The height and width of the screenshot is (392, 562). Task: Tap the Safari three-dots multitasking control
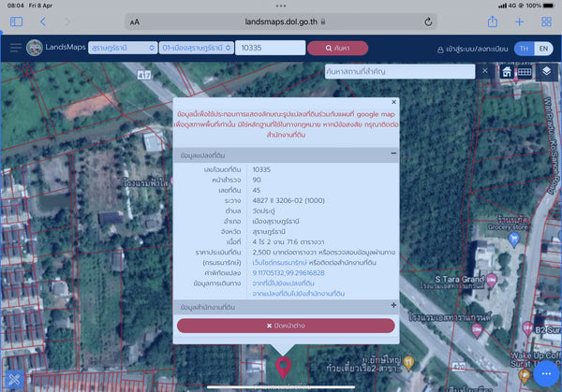[x=281, y=6]
